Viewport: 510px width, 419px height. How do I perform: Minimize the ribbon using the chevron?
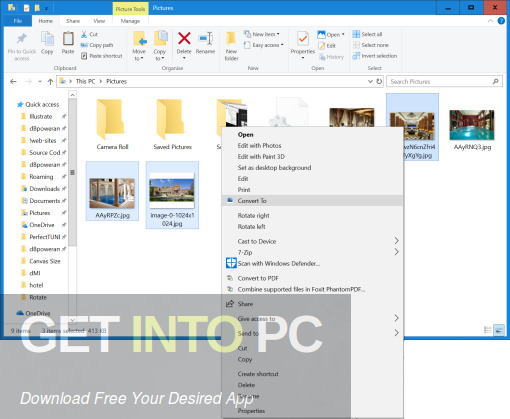coord(490,21)
